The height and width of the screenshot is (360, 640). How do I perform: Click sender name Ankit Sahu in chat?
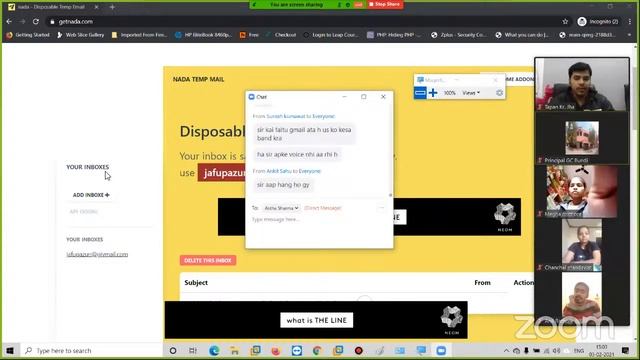click(279, 171)
